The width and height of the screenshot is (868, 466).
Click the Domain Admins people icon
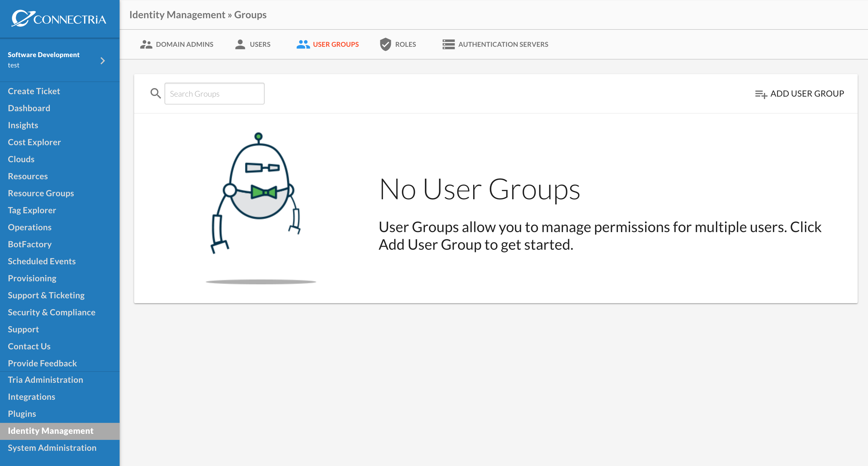(x=146, y=45)
